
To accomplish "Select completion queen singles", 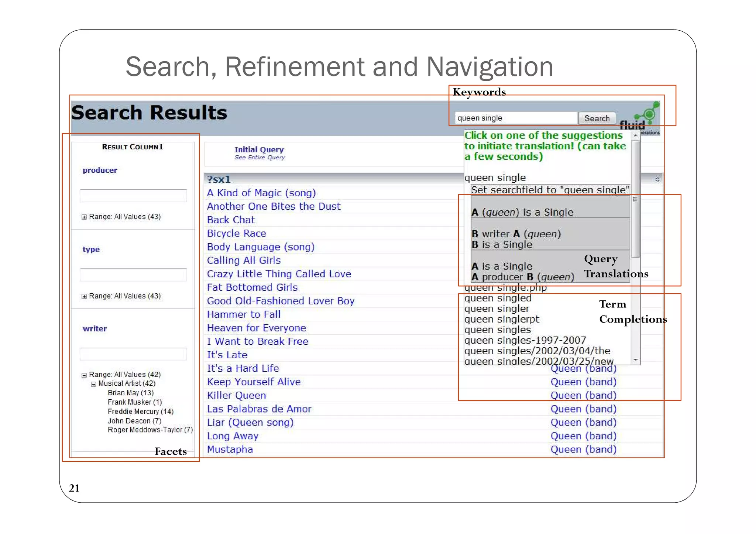I will (x=498, y=330).
